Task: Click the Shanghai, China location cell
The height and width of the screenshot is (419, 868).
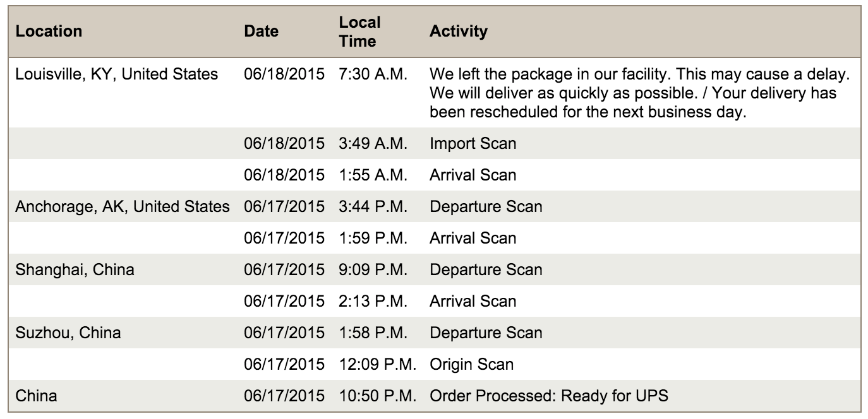Action: (75, 269)
